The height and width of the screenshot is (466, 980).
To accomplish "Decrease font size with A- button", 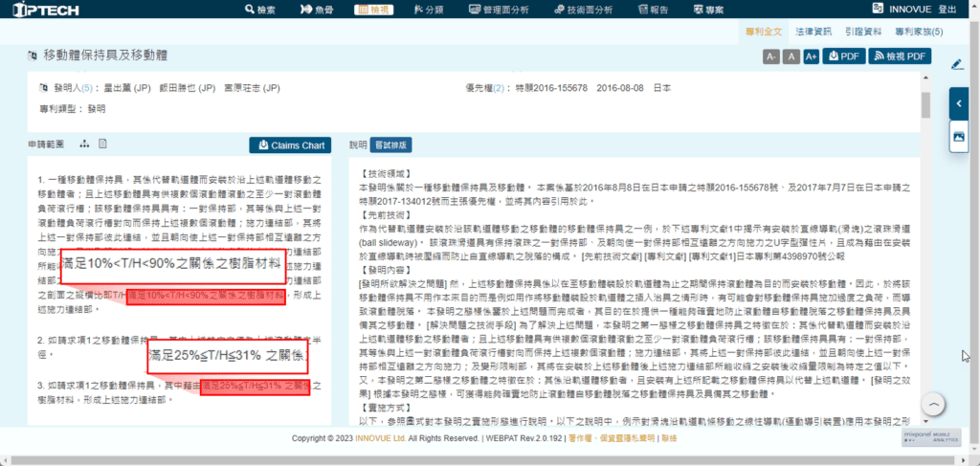I will [x=771, y=56].
